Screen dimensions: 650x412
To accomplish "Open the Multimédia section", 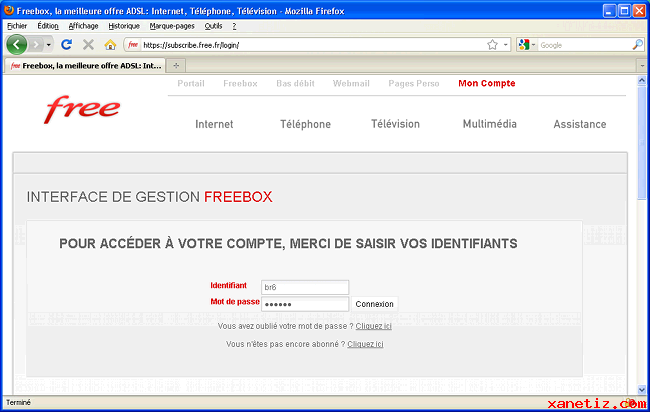I will coord(490,124).
